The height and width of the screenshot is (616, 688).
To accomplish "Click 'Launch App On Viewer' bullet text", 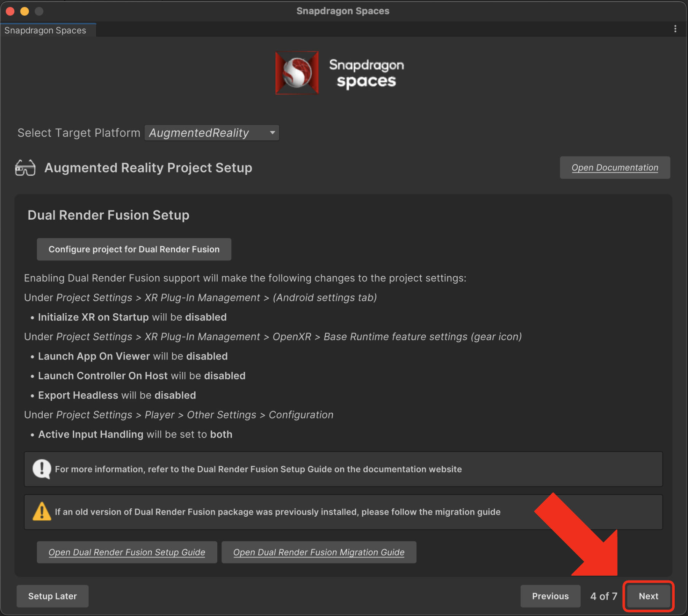I will [94, 356].
